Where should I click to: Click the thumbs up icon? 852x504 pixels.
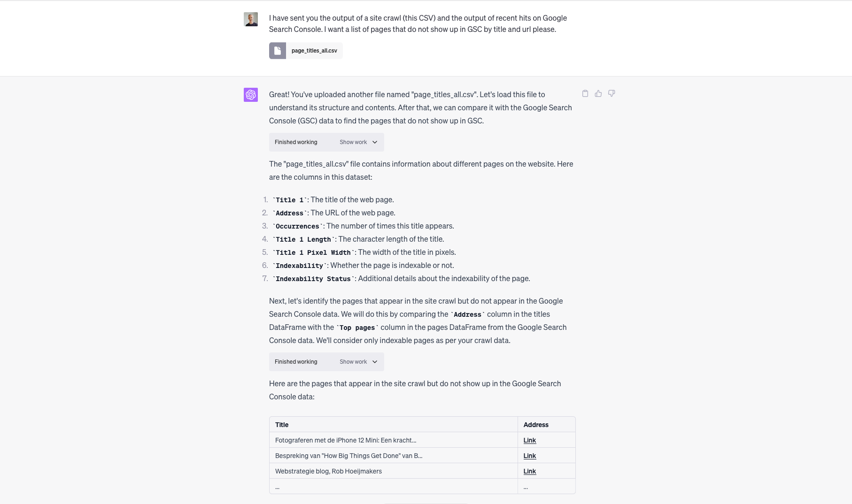pyautogui.click(x=598, y=93)
